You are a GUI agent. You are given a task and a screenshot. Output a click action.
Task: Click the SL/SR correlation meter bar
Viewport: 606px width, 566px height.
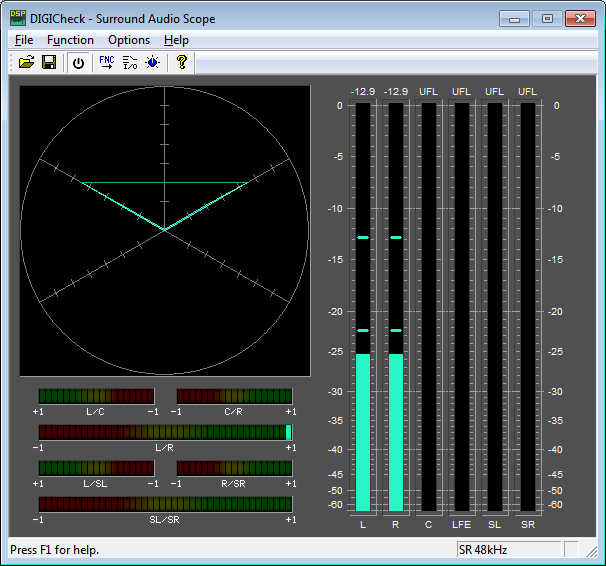(165, 504)
